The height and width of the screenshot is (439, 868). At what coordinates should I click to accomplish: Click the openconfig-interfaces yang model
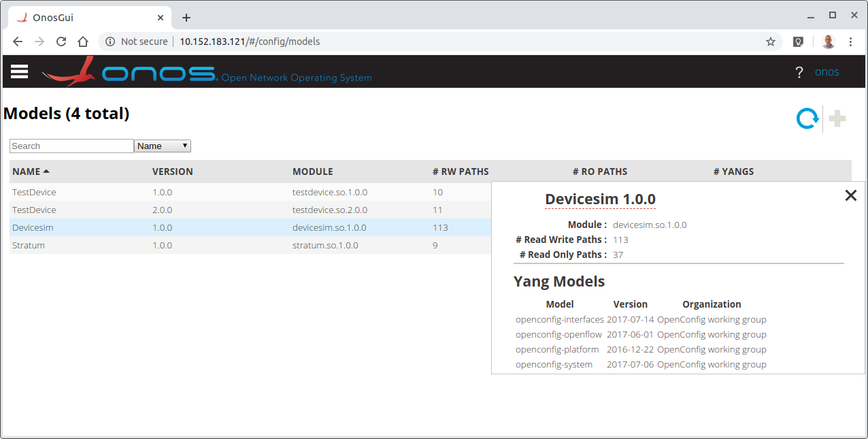tap(560, 320)
